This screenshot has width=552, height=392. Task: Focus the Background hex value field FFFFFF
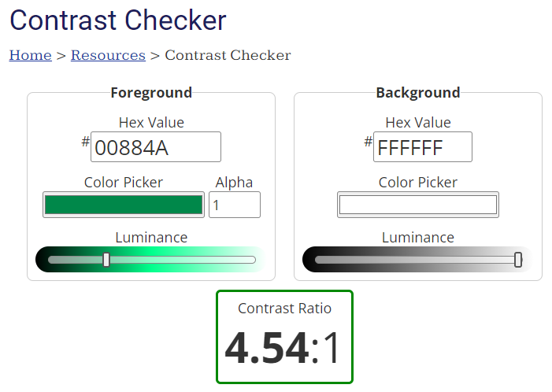(x=423, y=147)
